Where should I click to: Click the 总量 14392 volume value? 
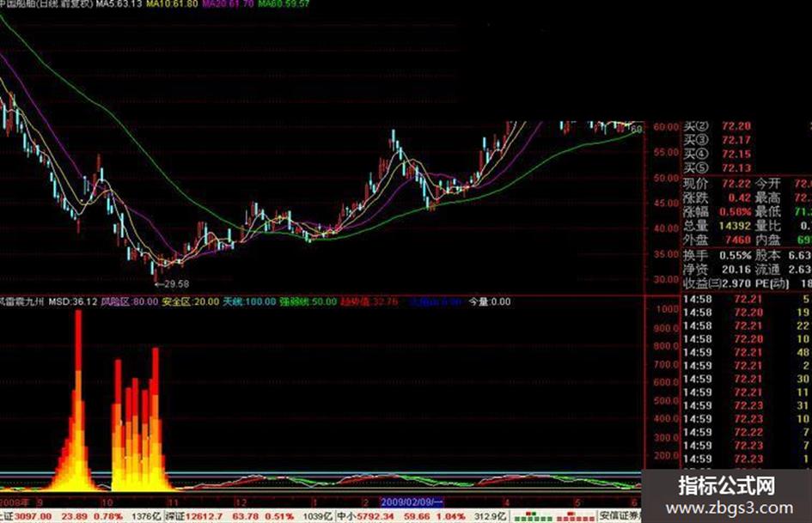[x=735, y=226]
